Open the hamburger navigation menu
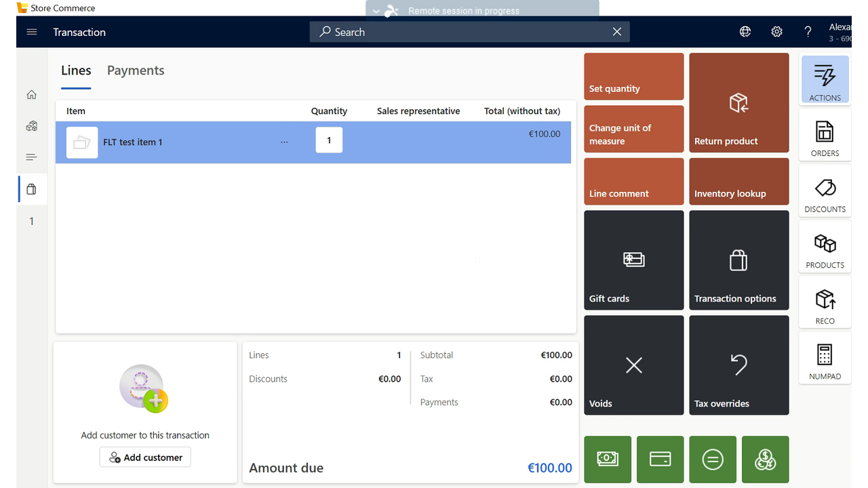Viewport: 868px width, 488px height. pyautogui.click(x=32, y=32)
